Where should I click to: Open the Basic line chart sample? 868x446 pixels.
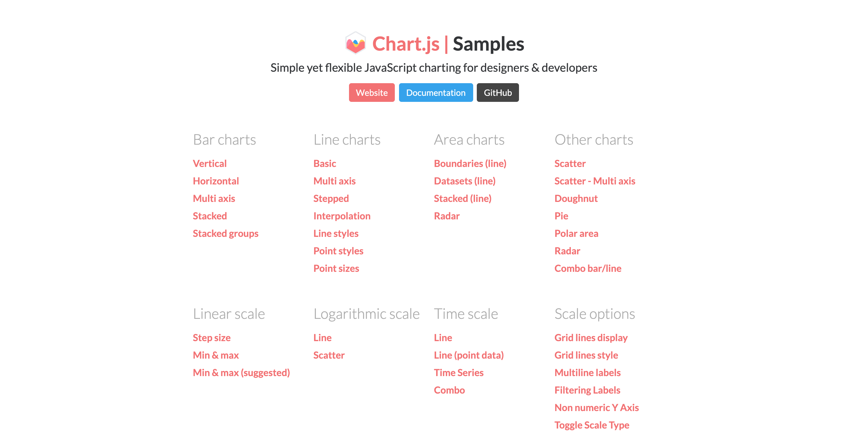[x=325, y=163]
